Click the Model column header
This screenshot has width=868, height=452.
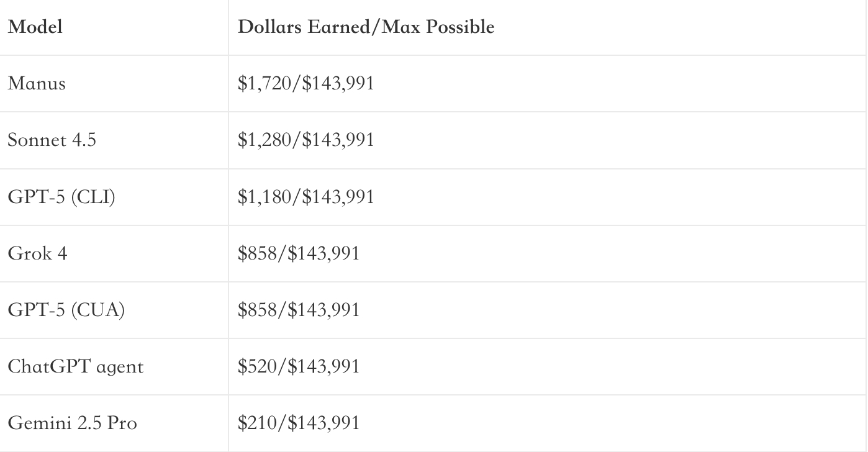35,28
